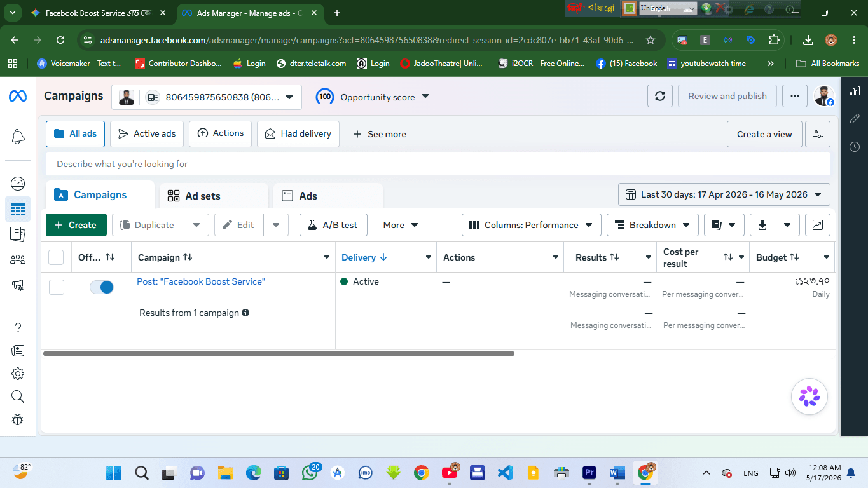Click the horizontal scrollbar under the table
The width and height of the screenshot is (868, 488).
[279, 353]
